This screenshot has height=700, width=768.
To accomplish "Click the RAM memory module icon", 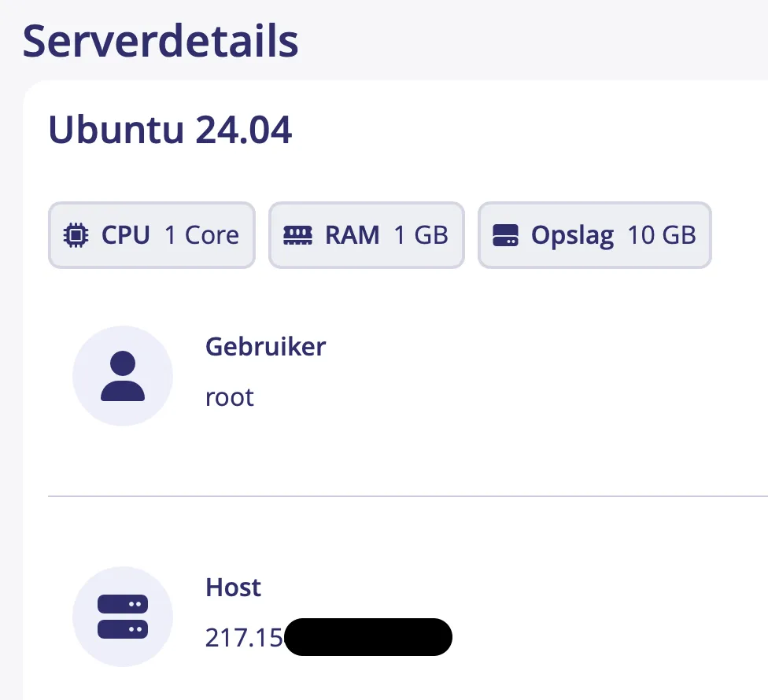I will (297, 234).
